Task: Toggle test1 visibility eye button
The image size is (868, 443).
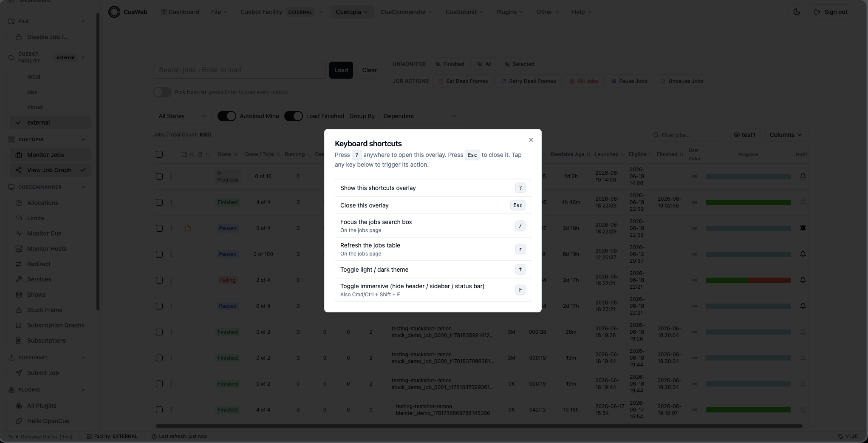Action: [x=744, y=135]
